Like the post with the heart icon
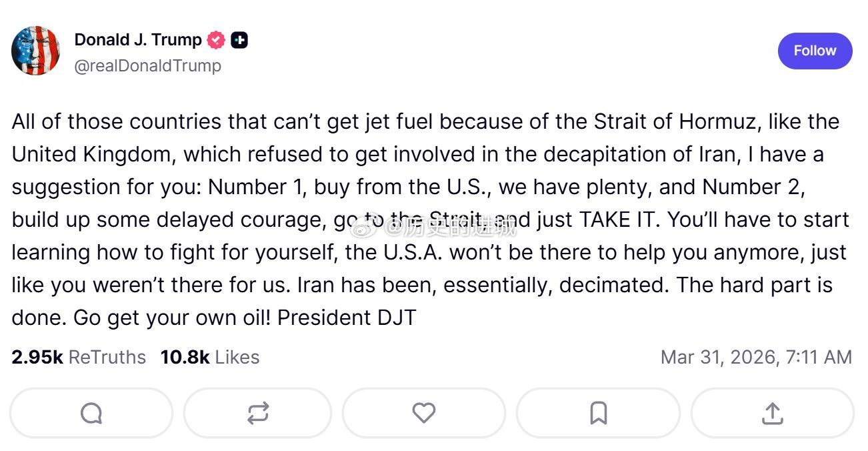 pos(423,414)
